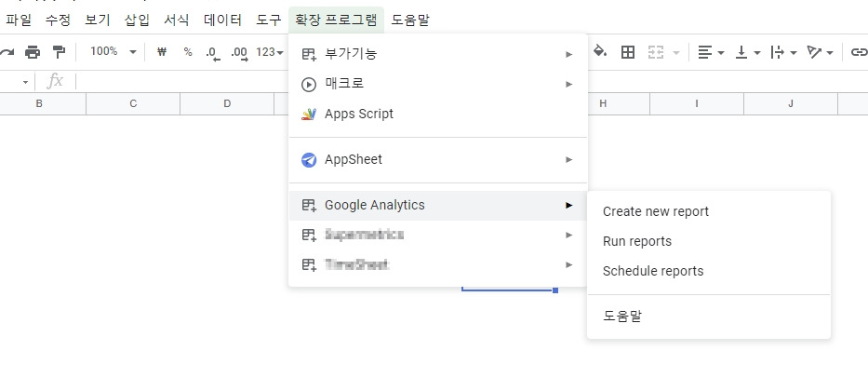Viewport: 868px width, 391px height.
Task: Open the menu bar 도움말 menu
Action: (x=410, y=20)
